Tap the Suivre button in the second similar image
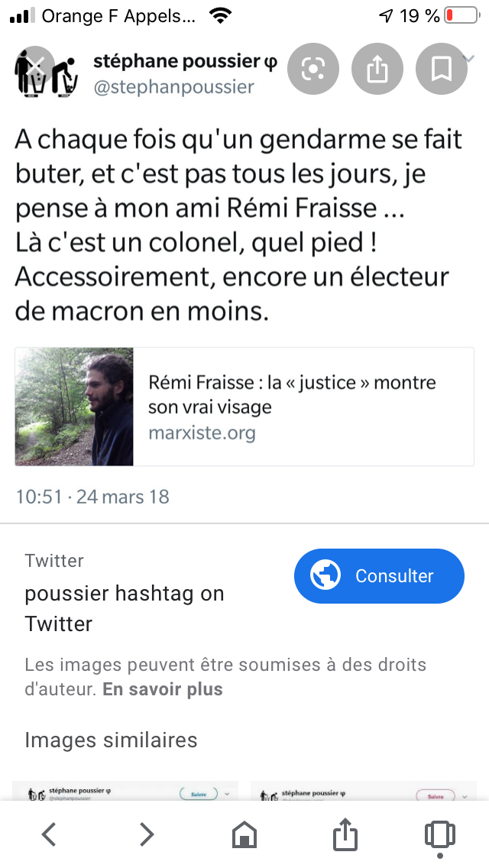489x868 pixels. (x=435, y=795)
